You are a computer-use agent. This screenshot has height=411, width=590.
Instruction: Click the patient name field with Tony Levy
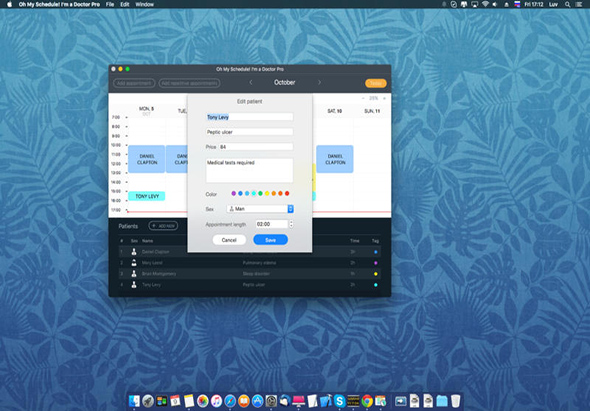pos(249,117)
